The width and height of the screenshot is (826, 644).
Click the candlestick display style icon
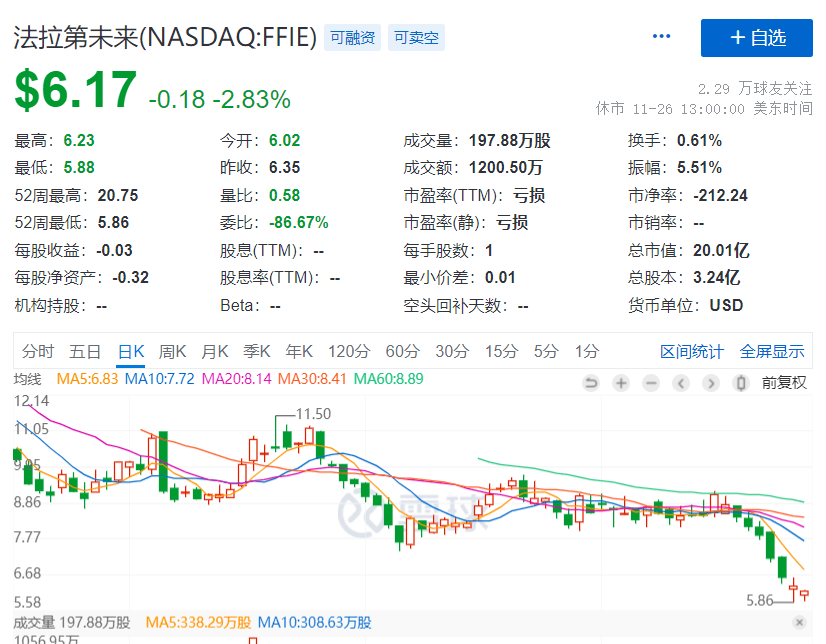(x=741, y=382)
